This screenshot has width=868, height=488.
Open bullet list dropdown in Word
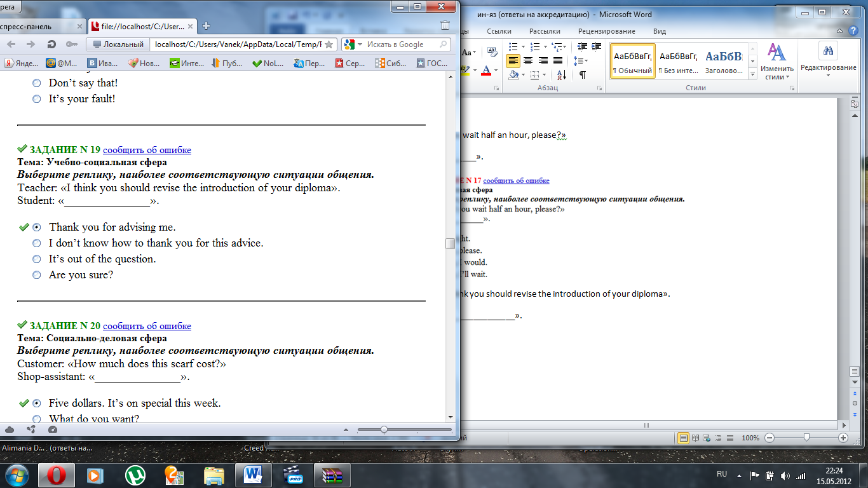tap(523, 46)
